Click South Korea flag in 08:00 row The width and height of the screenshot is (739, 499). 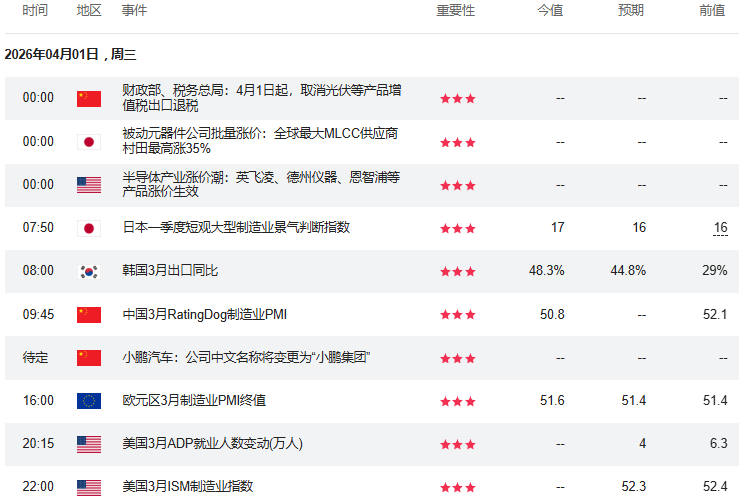[89, 271]
